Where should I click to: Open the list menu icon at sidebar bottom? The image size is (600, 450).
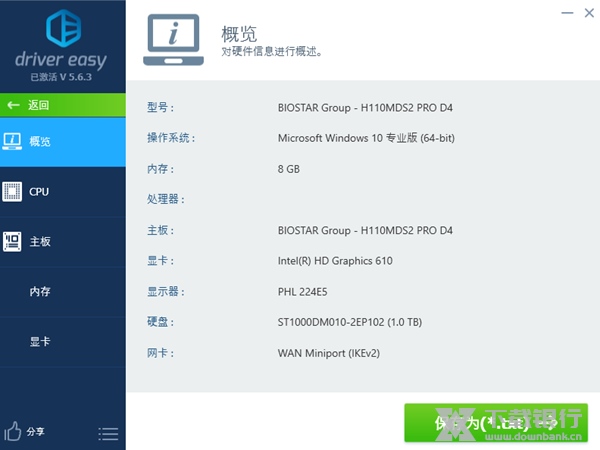click(x=108, y=433)
